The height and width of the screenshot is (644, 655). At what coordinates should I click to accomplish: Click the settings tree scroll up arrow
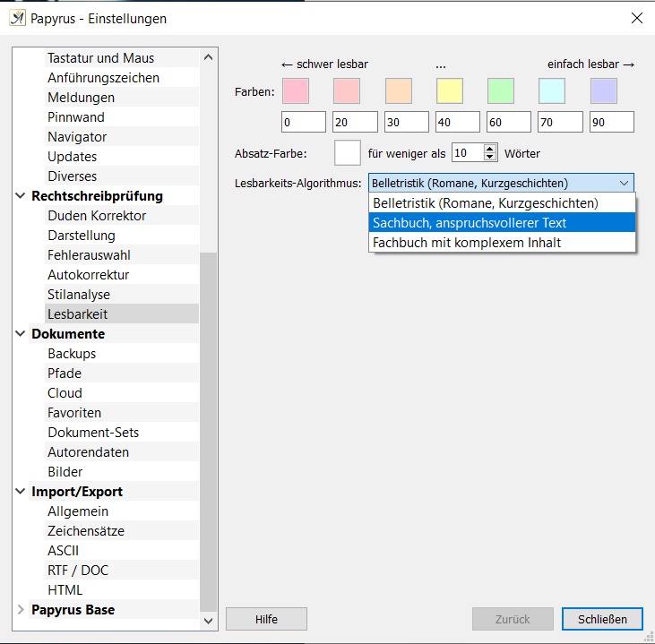[x=208, y=57]
